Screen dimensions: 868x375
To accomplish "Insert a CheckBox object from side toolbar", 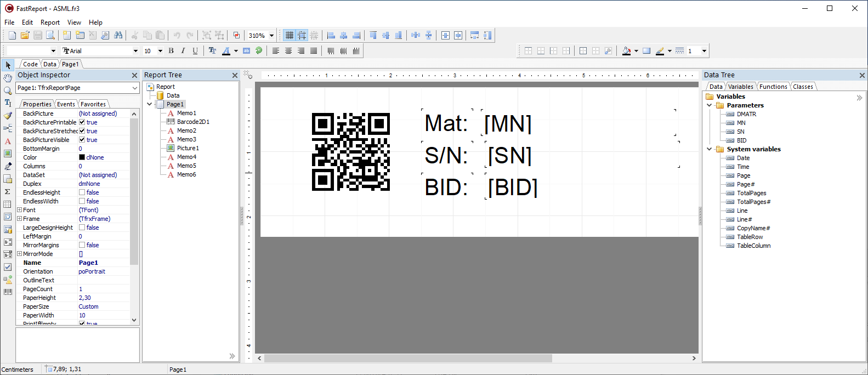I will click(x=8, y=267).
